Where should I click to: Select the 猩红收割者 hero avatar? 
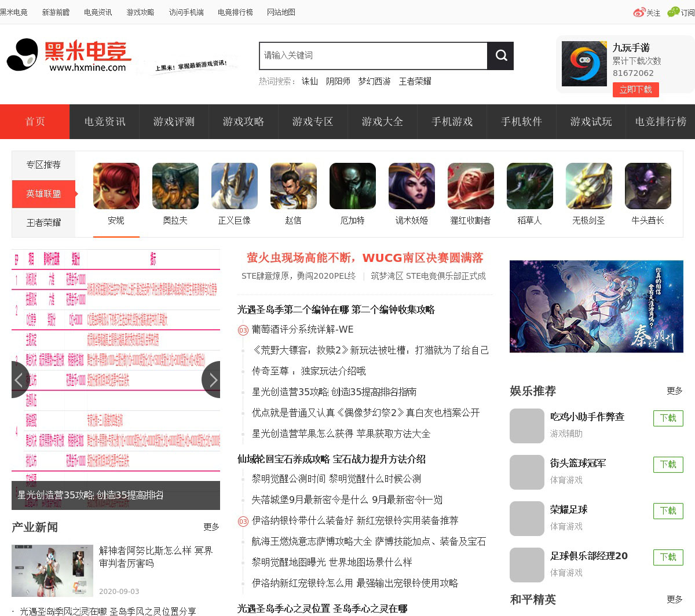tap(470, 186)
